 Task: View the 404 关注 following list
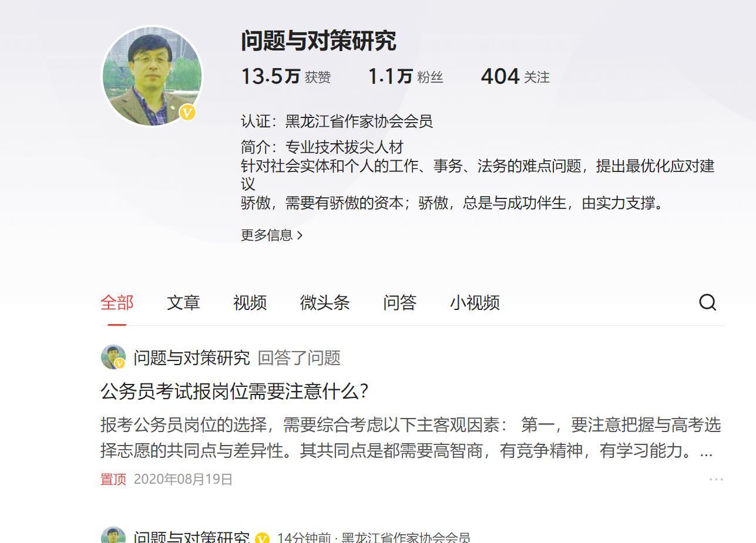tap(515, 77)
